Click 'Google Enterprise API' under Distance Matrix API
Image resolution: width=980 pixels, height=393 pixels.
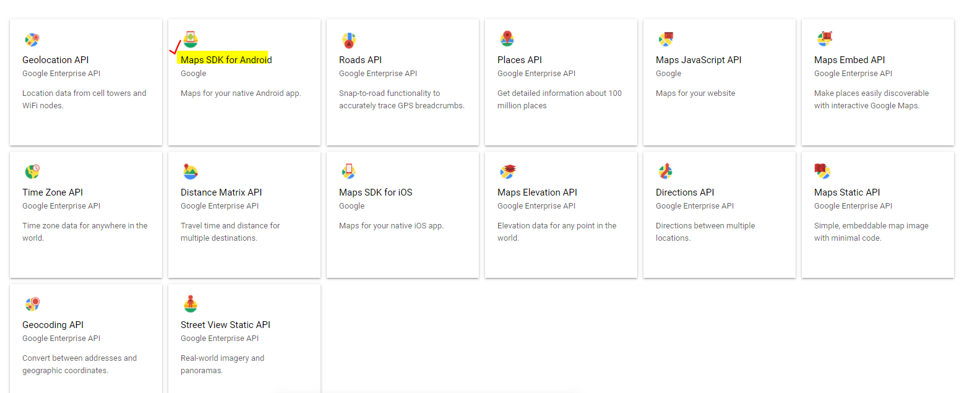pos(220,206)
